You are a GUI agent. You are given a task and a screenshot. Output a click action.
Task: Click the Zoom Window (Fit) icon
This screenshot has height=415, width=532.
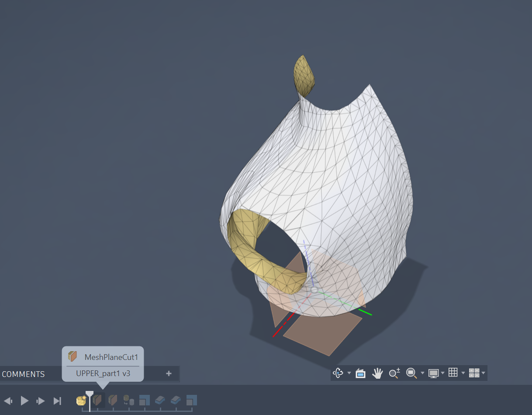pos(411,373)
